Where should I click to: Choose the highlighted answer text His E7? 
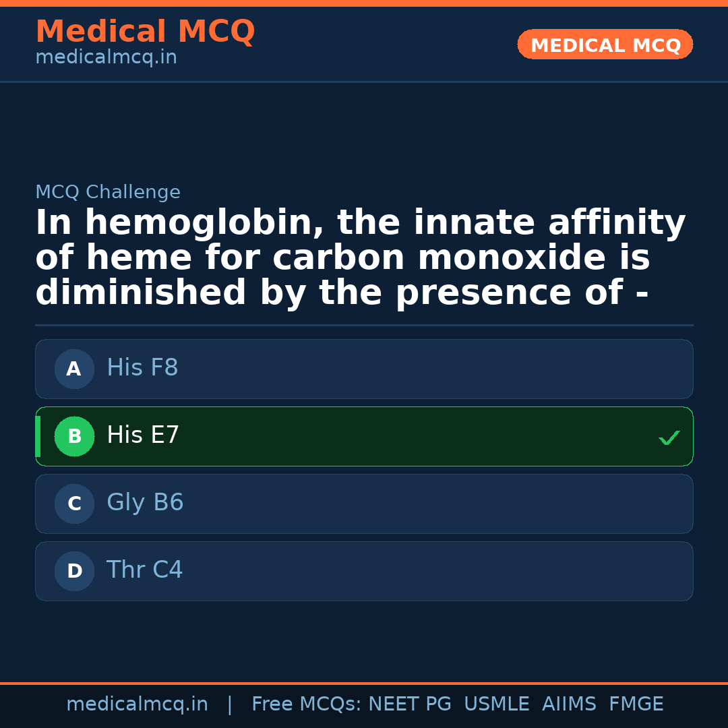click(x=143, y=435)
